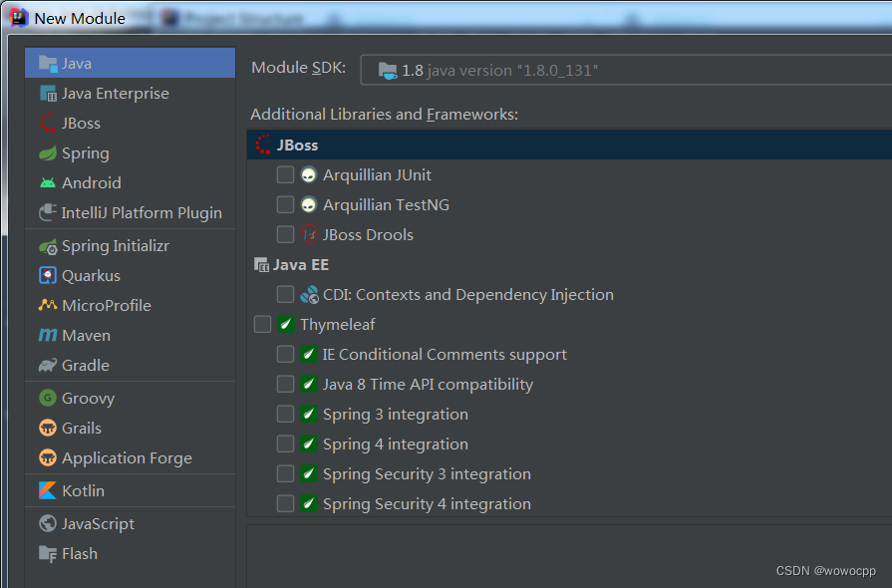Check CDI: Contexts and Dependency Injection

(285, 295)
